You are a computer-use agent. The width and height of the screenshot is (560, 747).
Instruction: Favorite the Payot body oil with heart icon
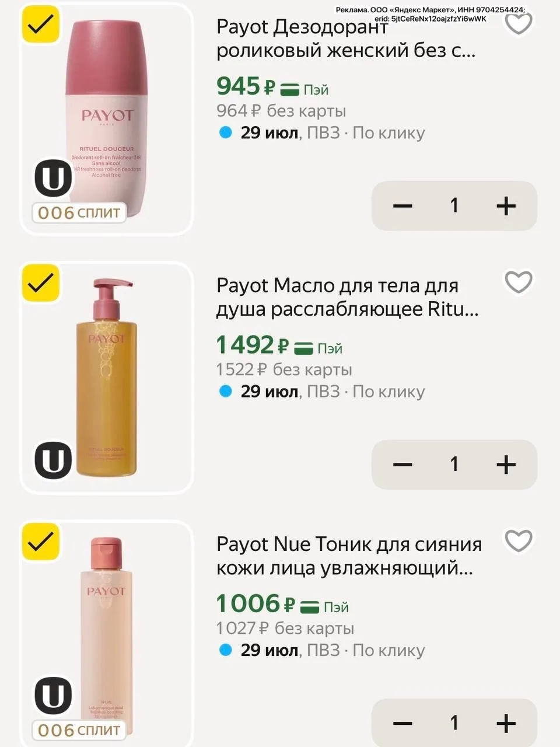518,282
